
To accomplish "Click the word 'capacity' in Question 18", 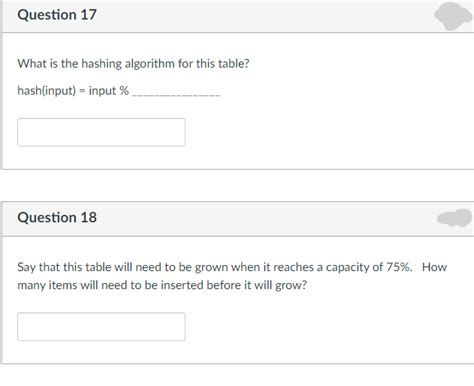I will pos(347,268).
